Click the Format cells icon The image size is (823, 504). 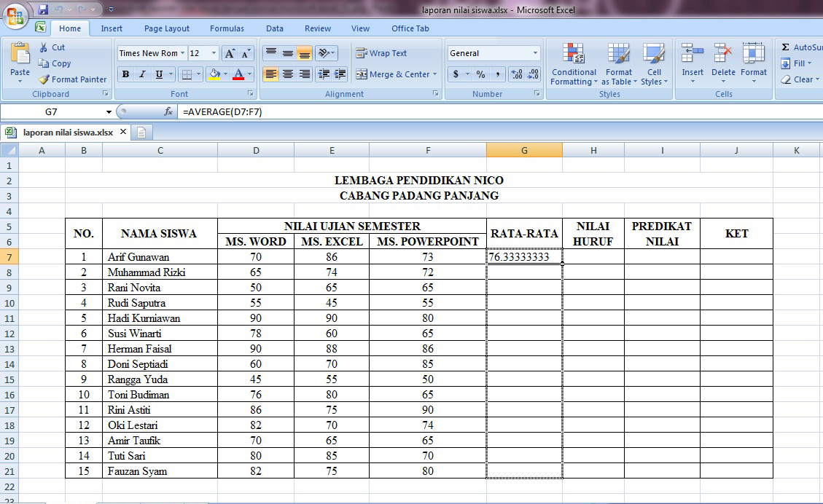(754, 53)
